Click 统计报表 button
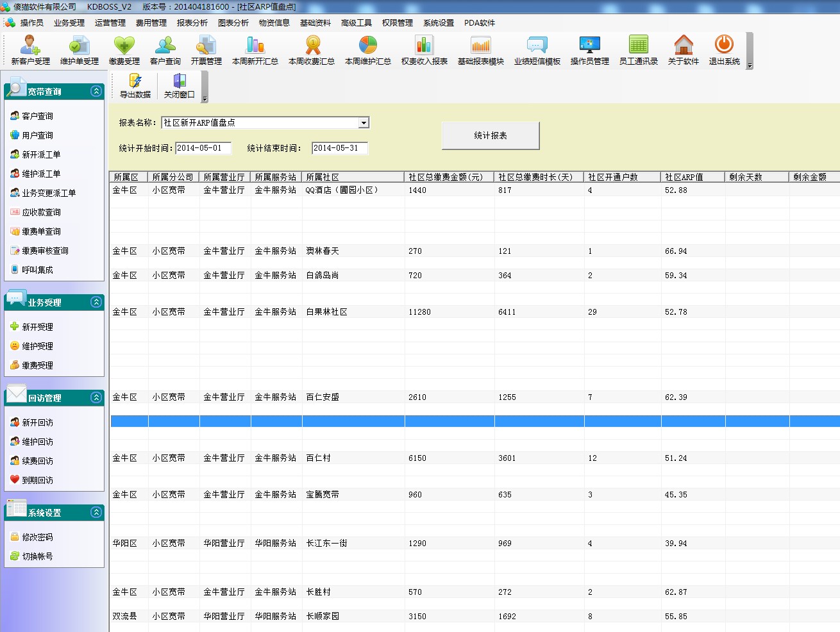Image resolution: width=840 pixels, height=632 pixels. coord(491,136)
